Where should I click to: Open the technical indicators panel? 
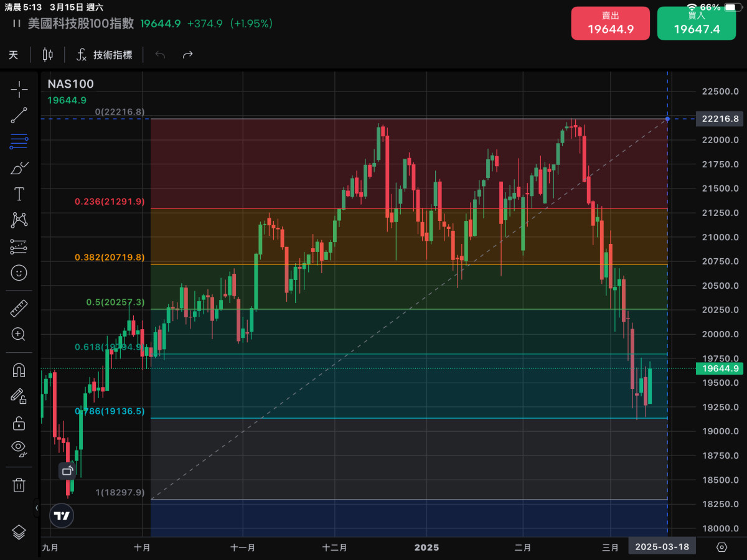104,55
